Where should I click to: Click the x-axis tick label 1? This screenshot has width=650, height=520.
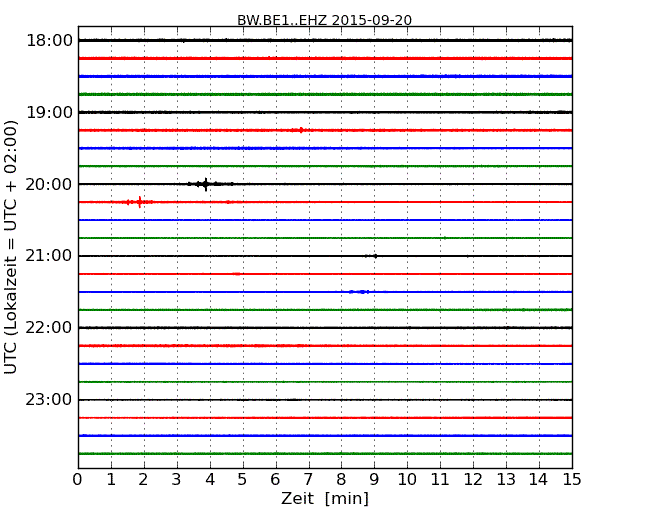(x=111, y=480)
